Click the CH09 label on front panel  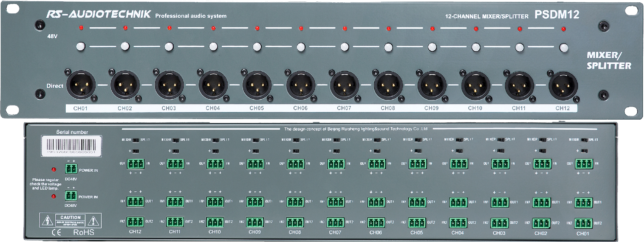coord(431,108)
